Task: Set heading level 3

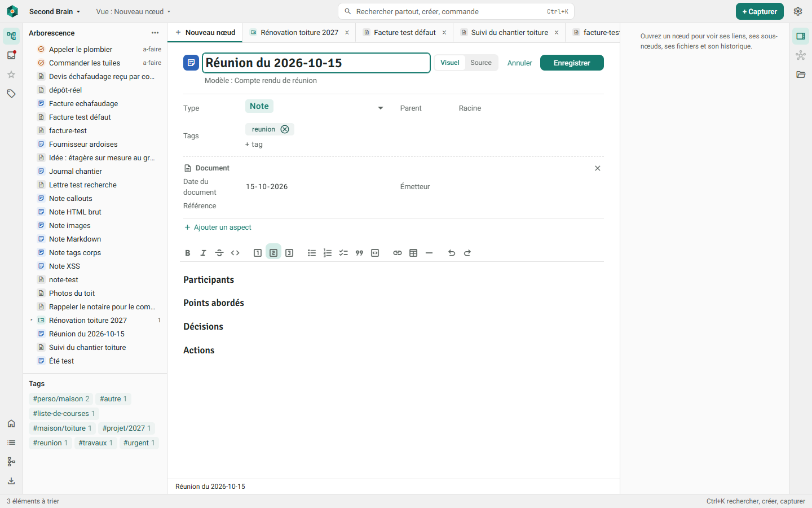Action: [289, 253]
